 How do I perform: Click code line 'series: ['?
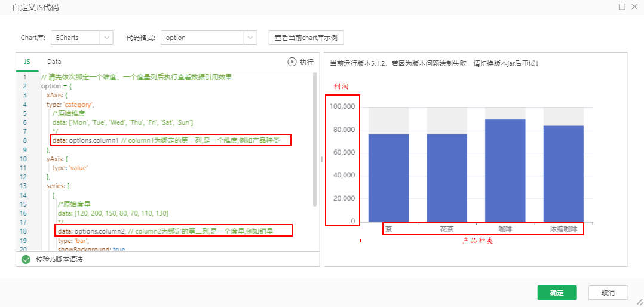58,186
